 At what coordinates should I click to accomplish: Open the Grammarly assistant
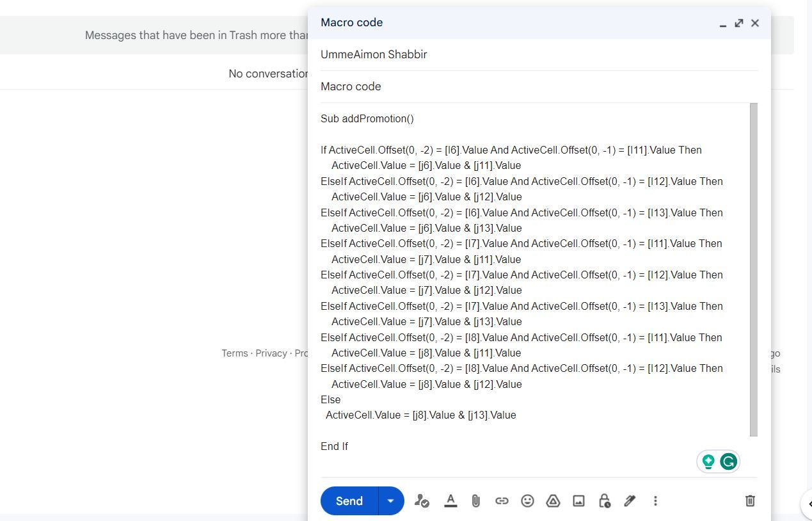pos(728,461)
